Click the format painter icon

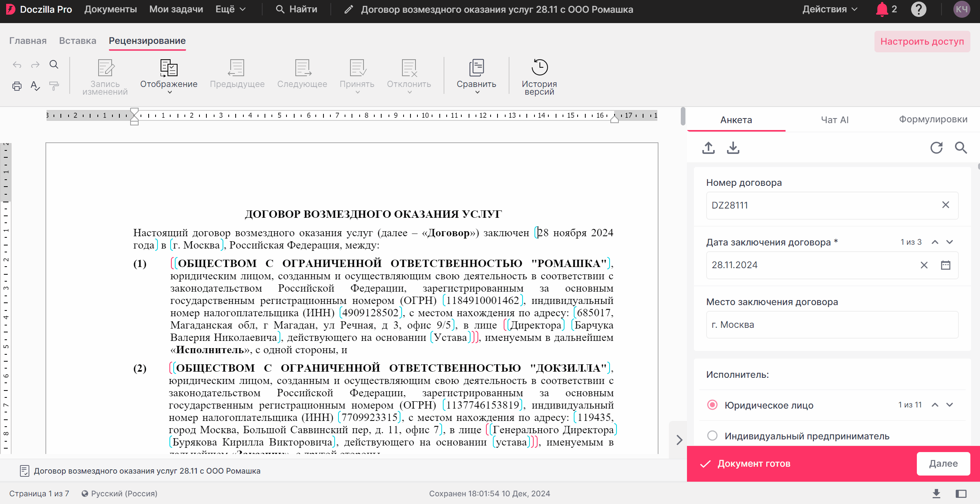pyautogui.click(x=54, y=86)
